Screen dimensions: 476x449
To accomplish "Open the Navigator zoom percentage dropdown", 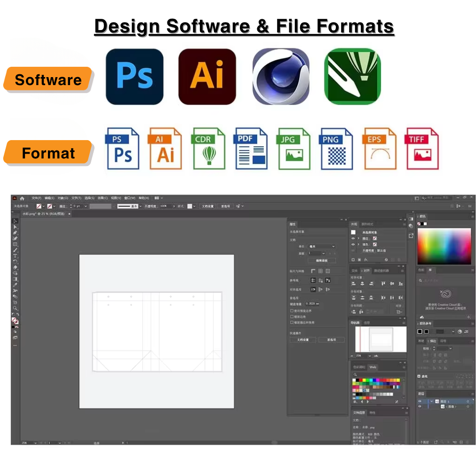I will click(370, 355).
